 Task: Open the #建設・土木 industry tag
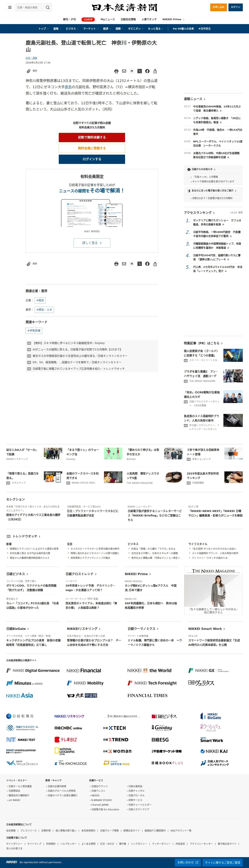tap(44, 310)
